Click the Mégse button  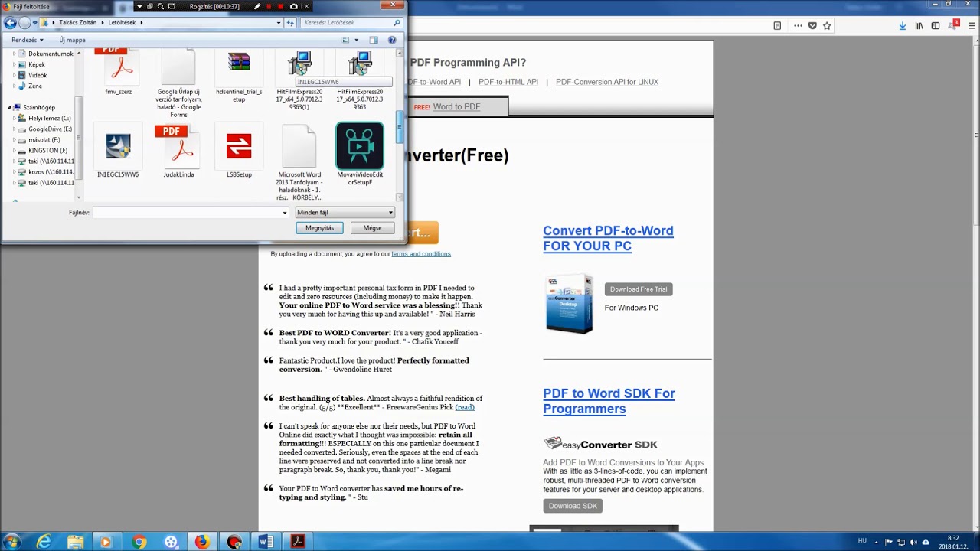pyautogui.click(x=372, y=227)
